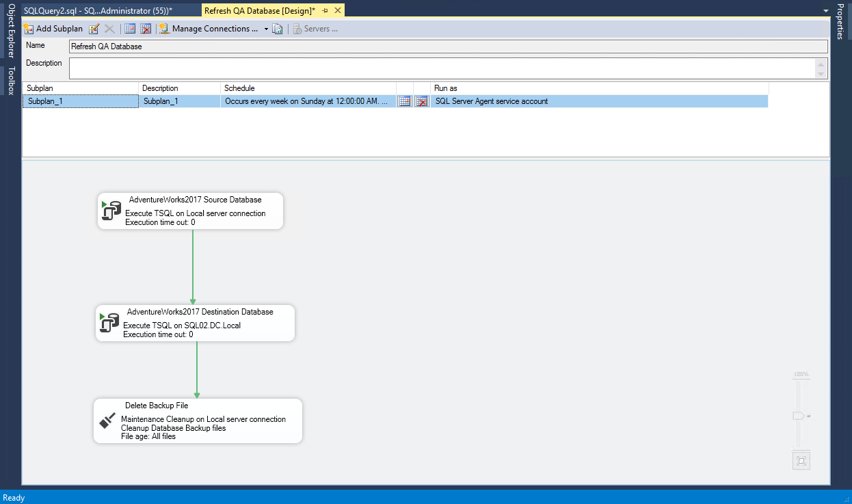Viewport: 852px width, 504px height.
Task: Click the 'Occurs every week on Sunday' schedule cell
Action: pyautogui.click(x=308, y=101)
